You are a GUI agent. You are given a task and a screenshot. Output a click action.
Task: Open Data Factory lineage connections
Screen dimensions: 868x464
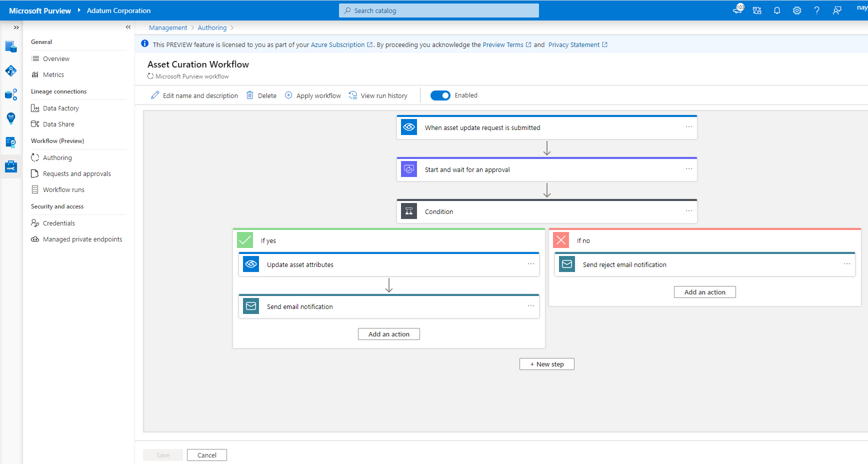(x=61, y=108)
